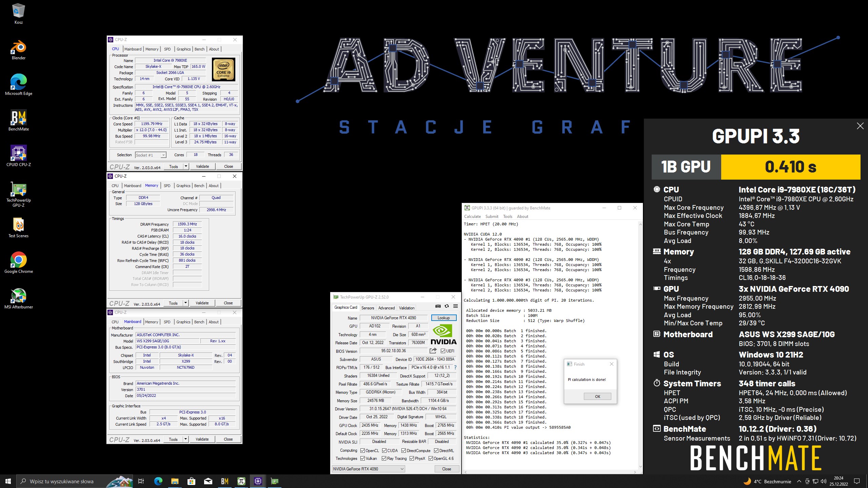Toggle the CUDA checkbox
The image size is (868, 488).
click(x=384, y=451)
